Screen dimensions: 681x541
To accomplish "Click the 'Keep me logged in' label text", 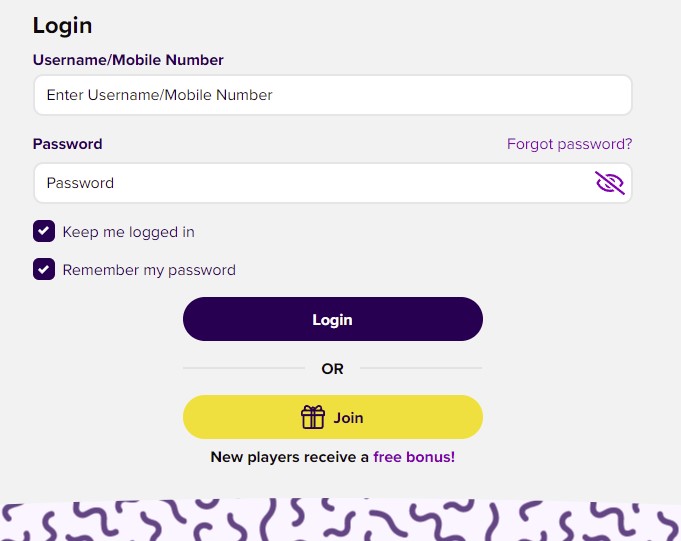I will pyautogui.click(x=129, y=232).
